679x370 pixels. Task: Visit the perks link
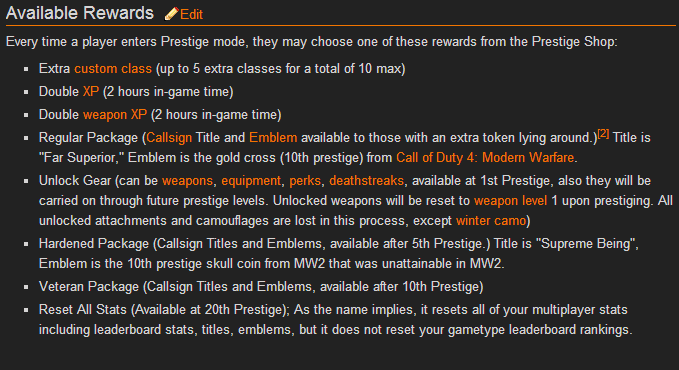[305, 180]
